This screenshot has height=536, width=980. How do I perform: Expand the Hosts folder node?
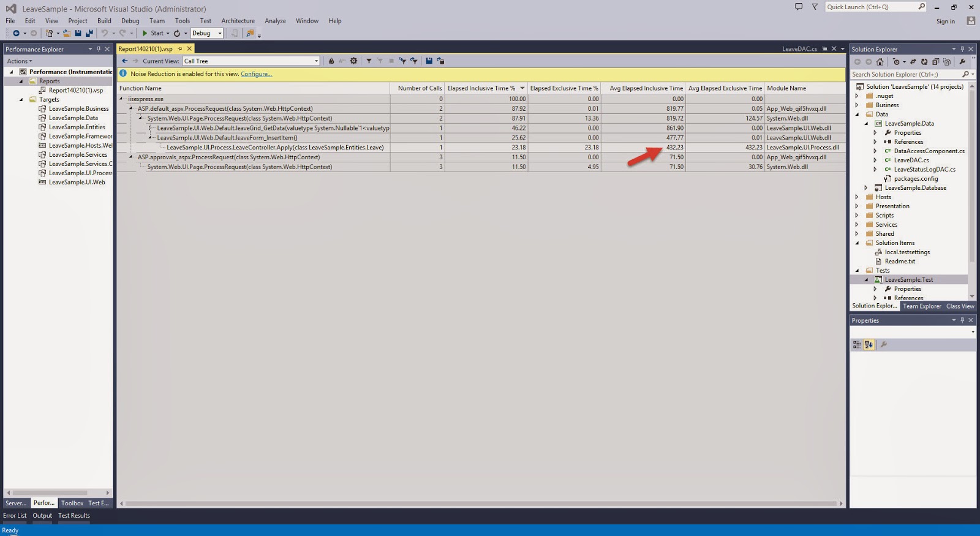pyautogui.click(x=857, y=197)
